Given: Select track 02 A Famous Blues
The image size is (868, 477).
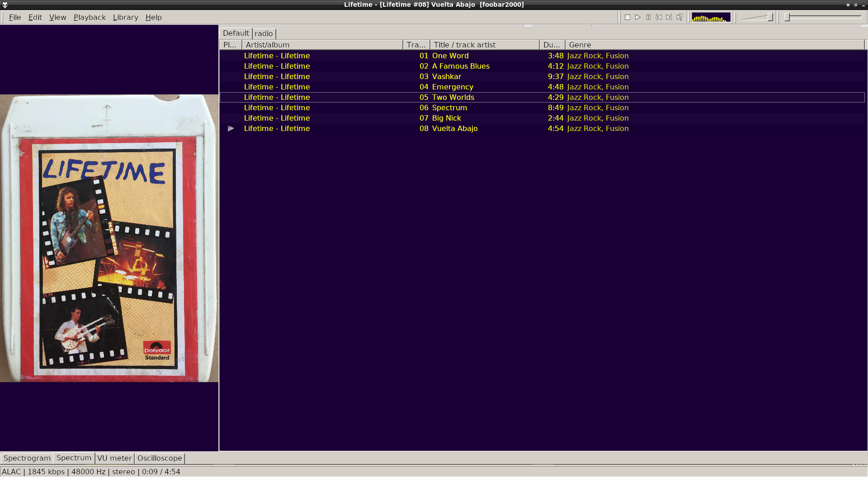Looking at the screenshot, I should (x=542, y=66).
